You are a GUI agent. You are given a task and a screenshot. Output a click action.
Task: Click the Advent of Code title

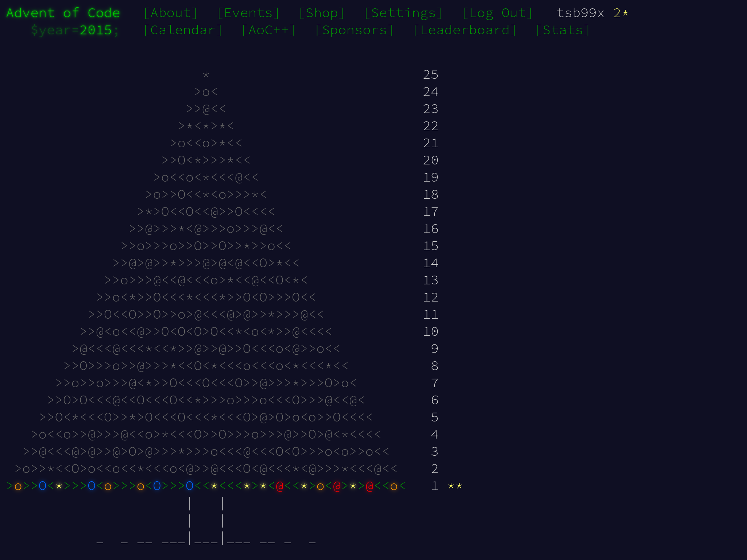point(63,13)
